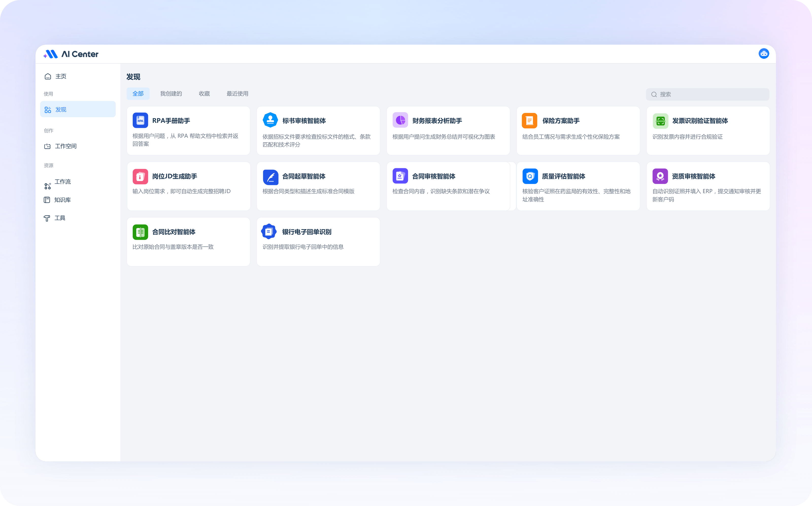This screenshot has width=812, height=506.
Task: Go to 主页 in the sidebar
Action: pyautogui.click(x=61, y=76)
